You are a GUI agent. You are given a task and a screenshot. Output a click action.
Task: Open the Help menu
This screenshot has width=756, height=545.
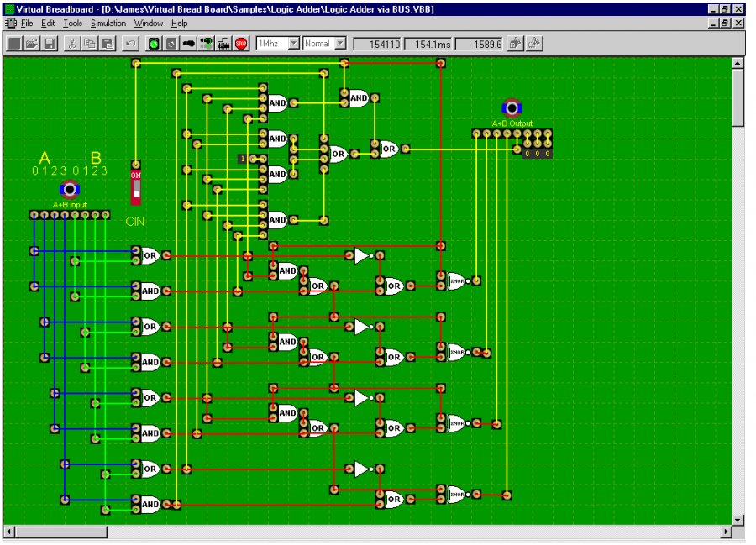pyautogui.click(x=180, y=24)
